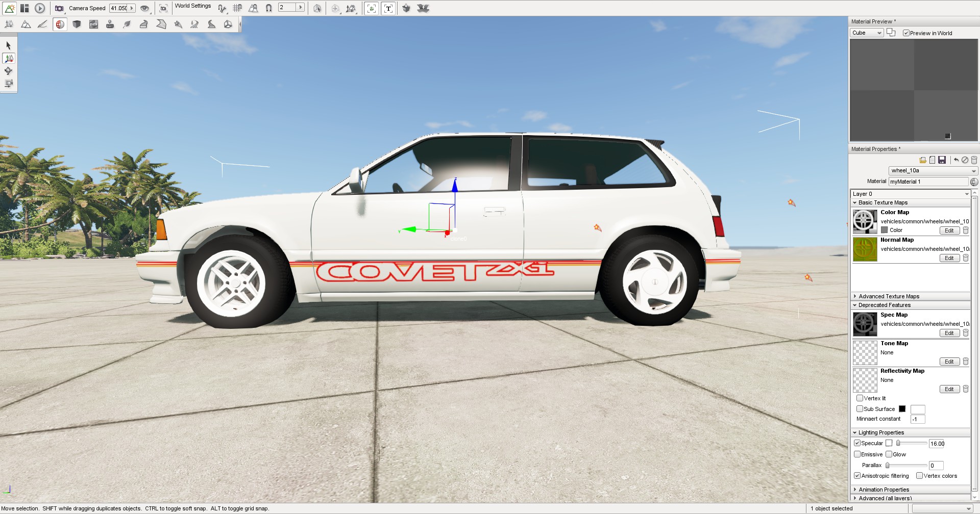980x514 pixels.
Task: Click the camera type icon
Action: 59,8
